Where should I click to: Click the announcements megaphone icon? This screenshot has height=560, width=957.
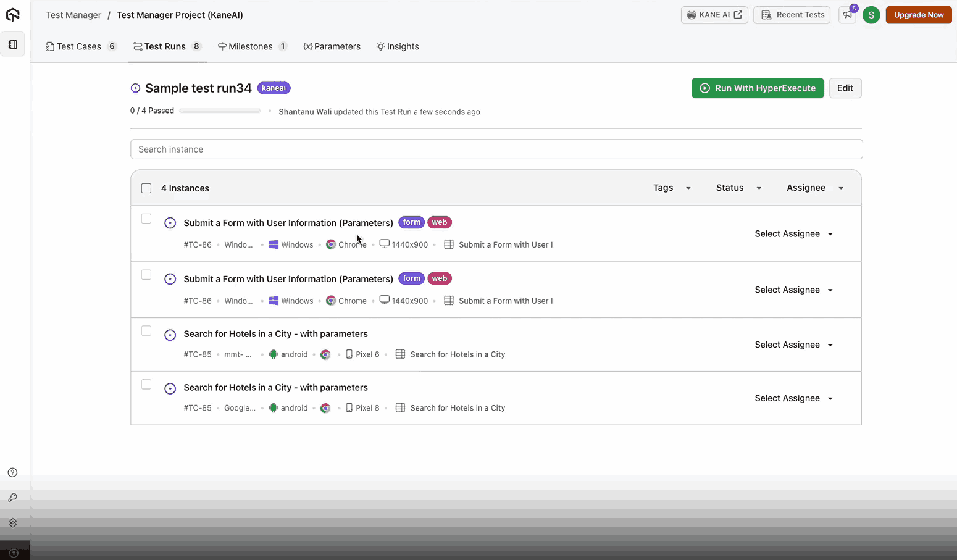click(x=846, y=15)
